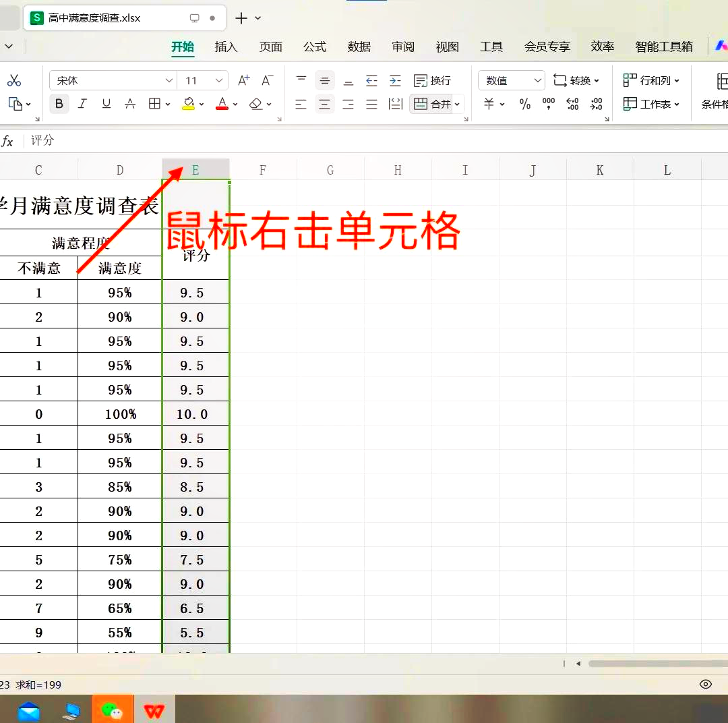728x723 pixels.
Task: Click the eraser clear formatting icon
Action: [255, 104]
